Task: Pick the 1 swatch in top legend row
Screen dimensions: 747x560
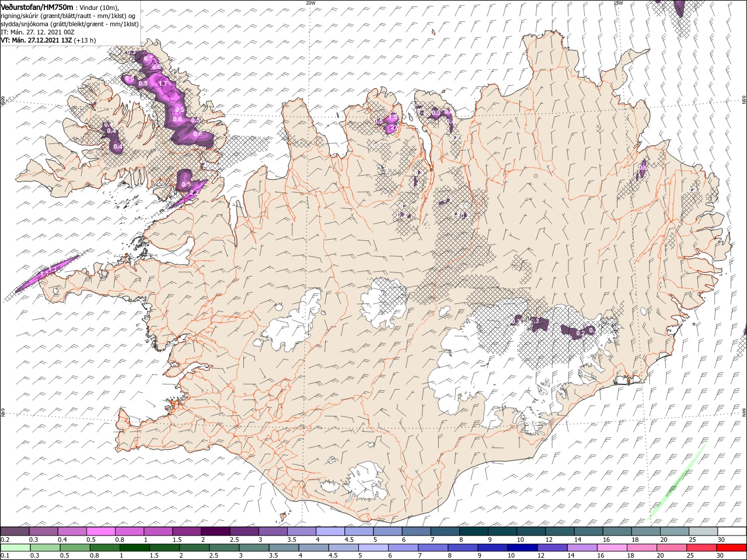Action: 158,531
